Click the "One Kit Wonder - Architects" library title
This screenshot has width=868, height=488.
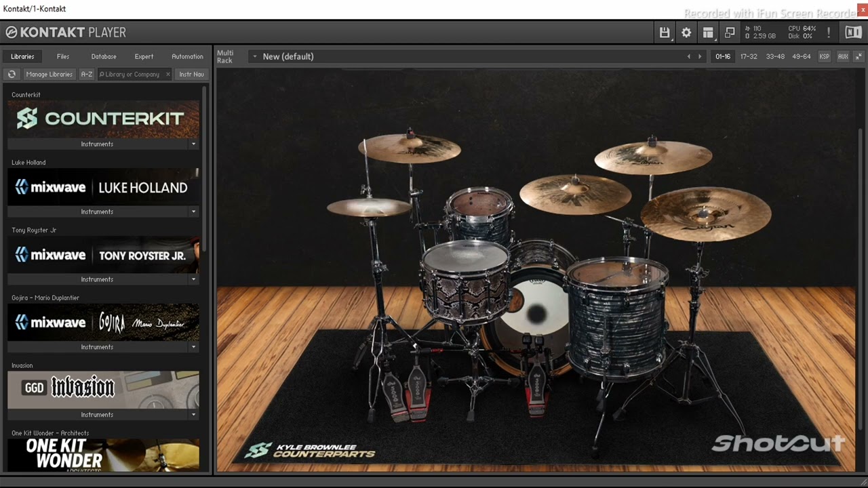tap(50, 433)
